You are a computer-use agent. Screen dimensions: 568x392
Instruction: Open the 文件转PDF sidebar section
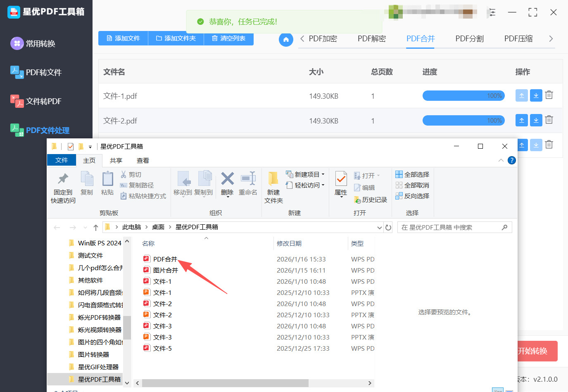36,101
